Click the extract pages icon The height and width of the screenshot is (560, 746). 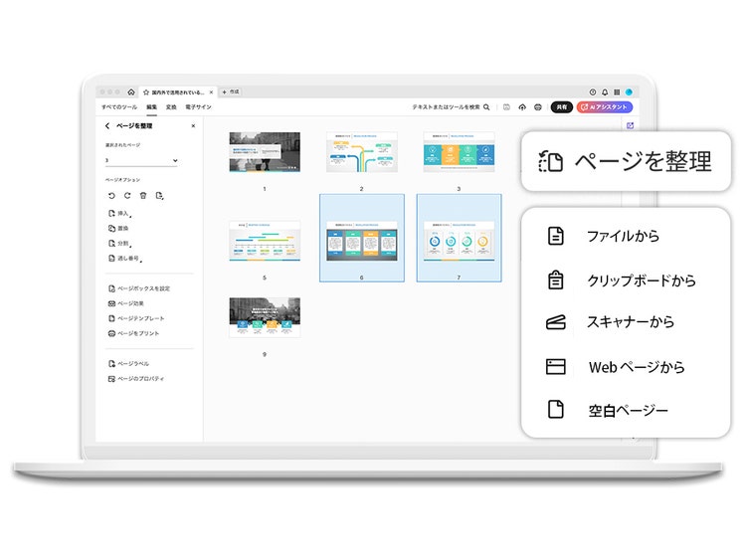pyautogui.click(x=159, y=196)
